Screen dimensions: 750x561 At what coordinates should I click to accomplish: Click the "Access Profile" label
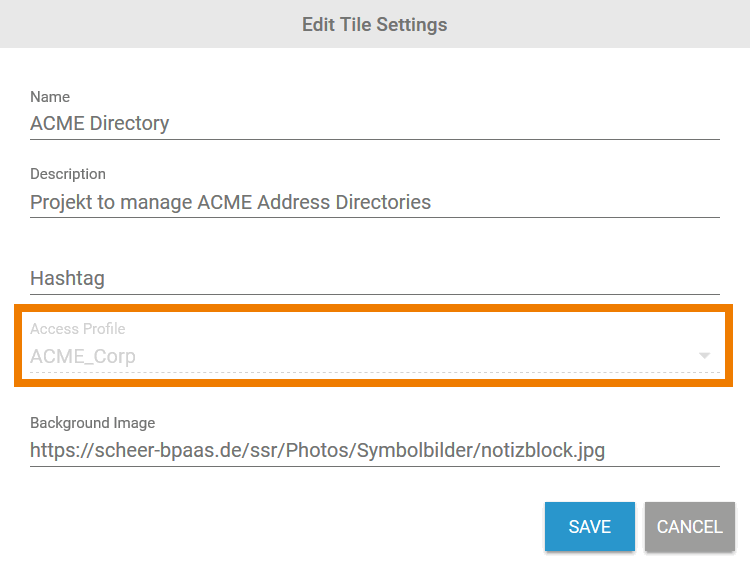(78, 329)
